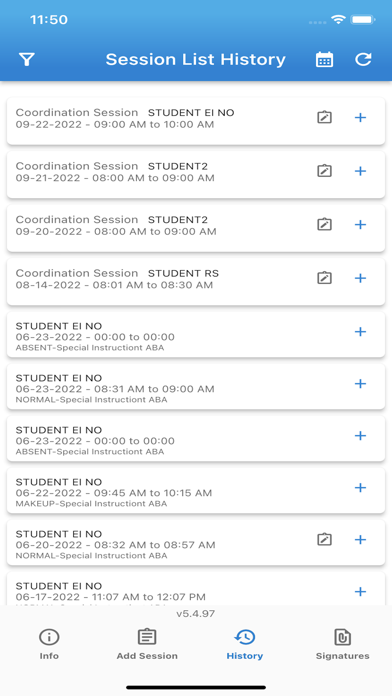Go to the Add Session tab
Image resolution: width=392 pixels, height=696 pixels.
click(147, 644)
